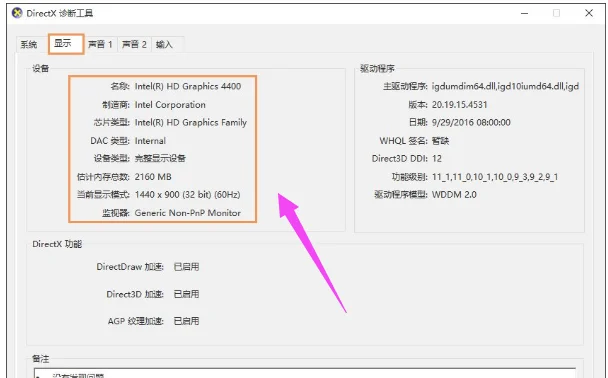This screenshot has width=608, height=378.
Task: Click the 驱动程序 group label
Action: click(377, 69)
